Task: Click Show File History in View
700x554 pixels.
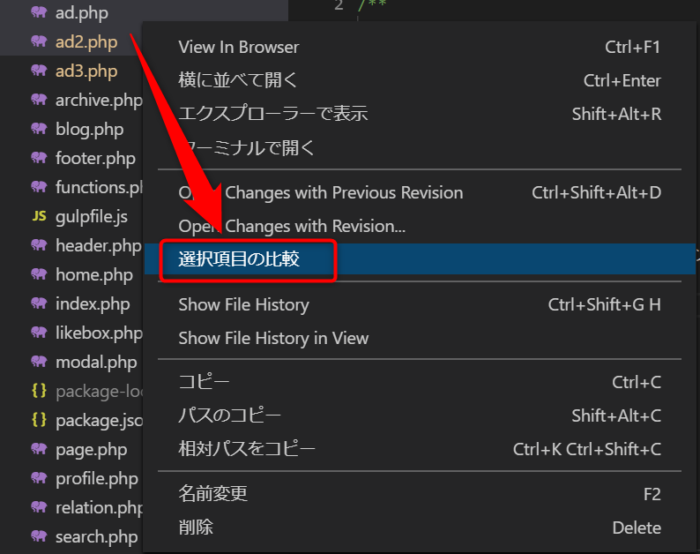Action: tap(273, 338)
